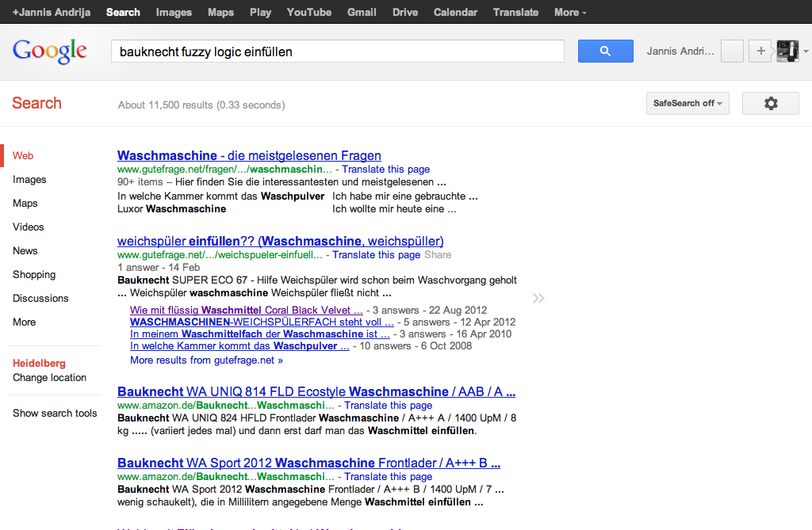The width and height of the screenshot is (812, 530).
Task: Open +Jannis Andrija profile link
Action: click(52, 13)
